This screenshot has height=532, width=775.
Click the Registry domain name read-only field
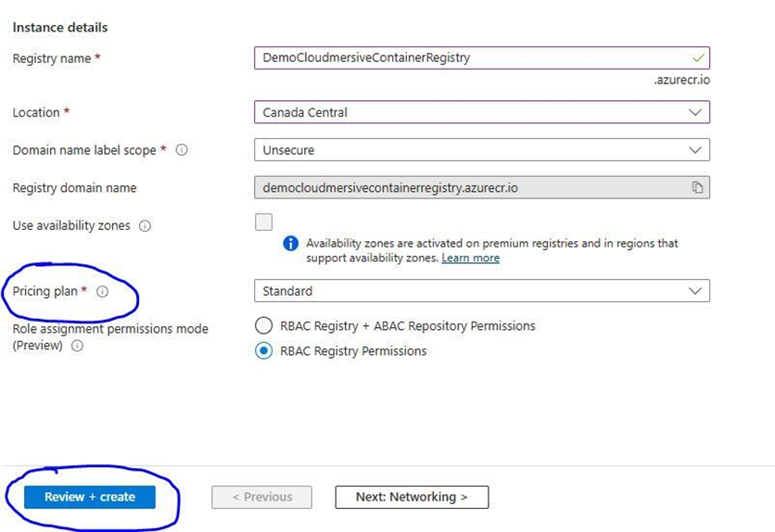[482, 188]
